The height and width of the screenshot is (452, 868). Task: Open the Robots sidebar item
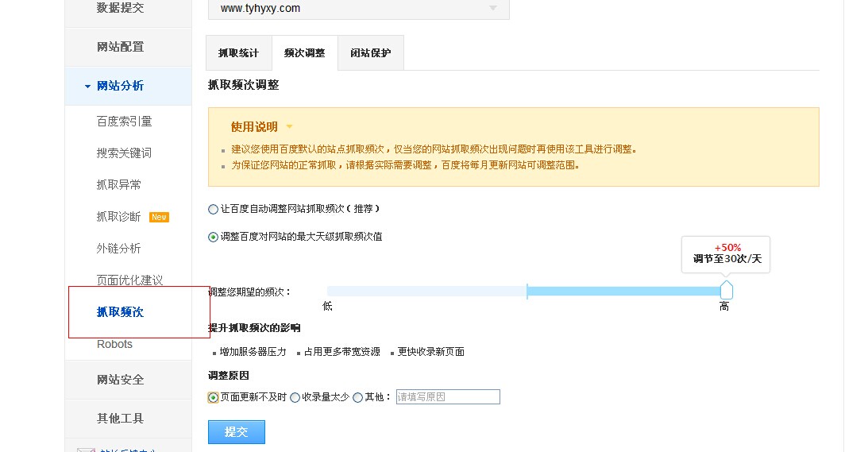click(x=114, y=344)
